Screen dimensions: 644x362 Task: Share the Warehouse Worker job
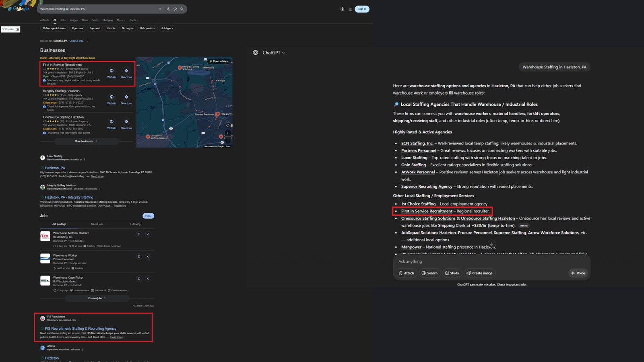tap(148, 256)
